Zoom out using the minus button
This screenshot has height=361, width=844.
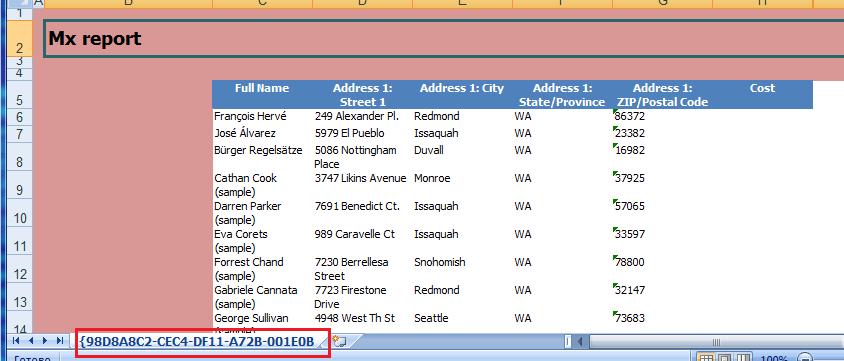(x=804, y=358)
